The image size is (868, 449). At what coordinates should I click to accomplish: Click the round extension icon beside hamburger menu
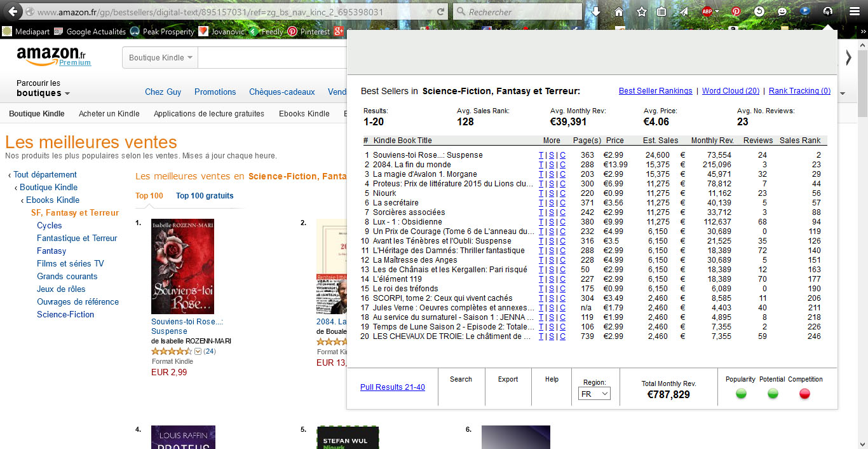click(x=827, y=11)
